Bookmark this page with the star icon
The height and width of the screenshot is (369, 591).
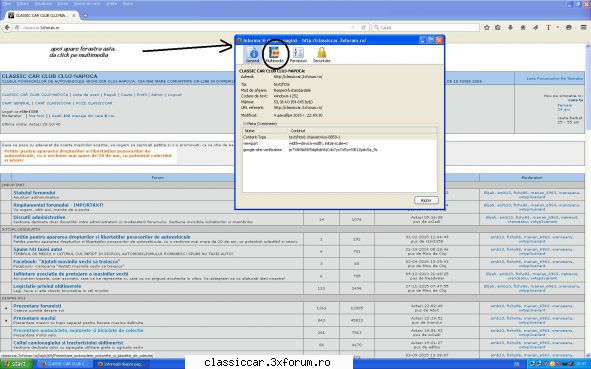pos(487,28)
